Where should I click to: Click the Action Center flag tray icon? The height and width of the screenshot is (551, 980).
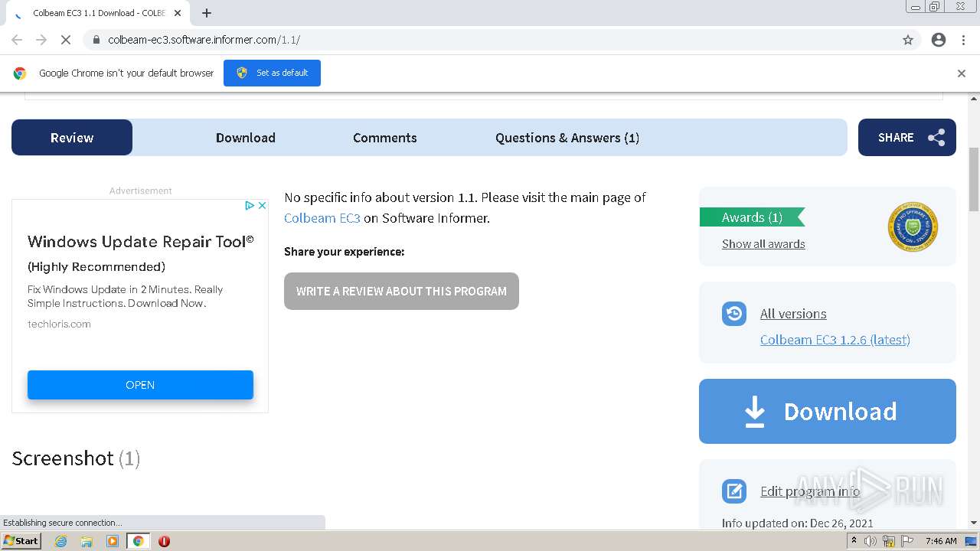pyautogui.click(x=907, y=541)
